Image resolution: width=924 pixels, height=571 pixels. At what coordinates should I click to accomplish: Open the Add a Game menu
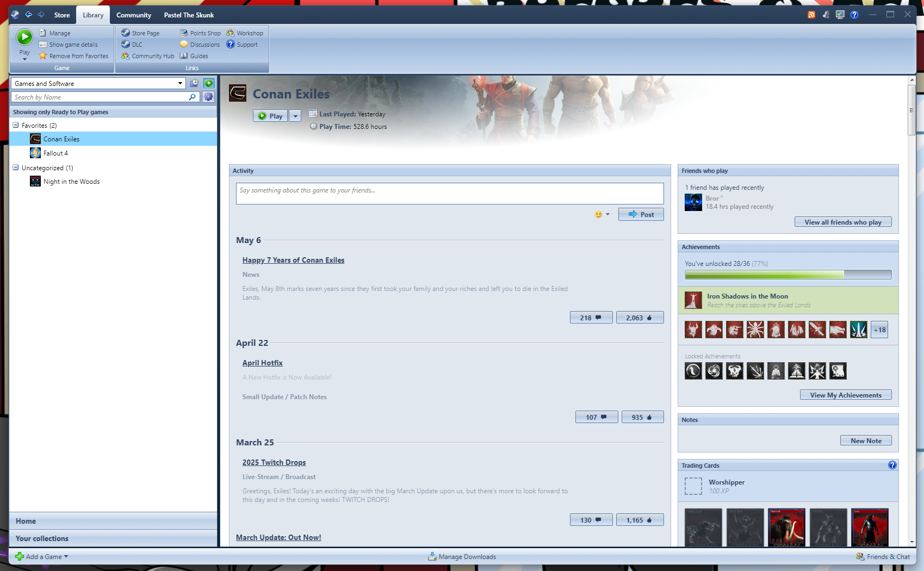(42, 556)
